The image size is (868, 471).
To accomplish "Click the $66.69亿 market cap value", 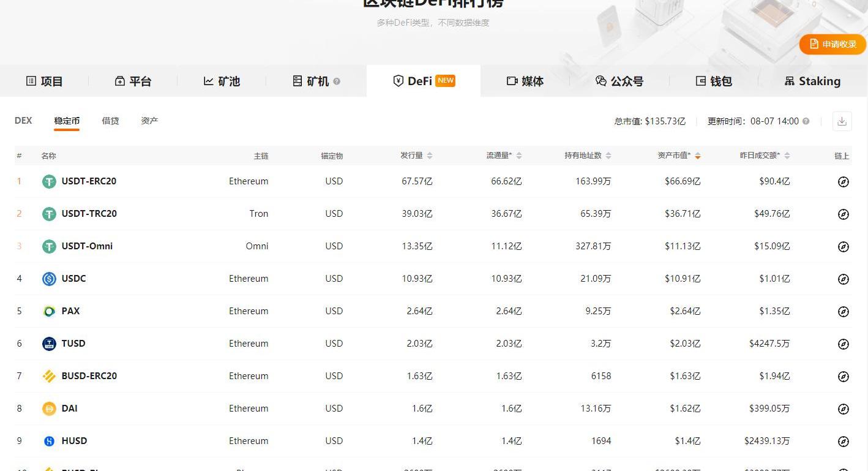I will click(x=683, y=181).
